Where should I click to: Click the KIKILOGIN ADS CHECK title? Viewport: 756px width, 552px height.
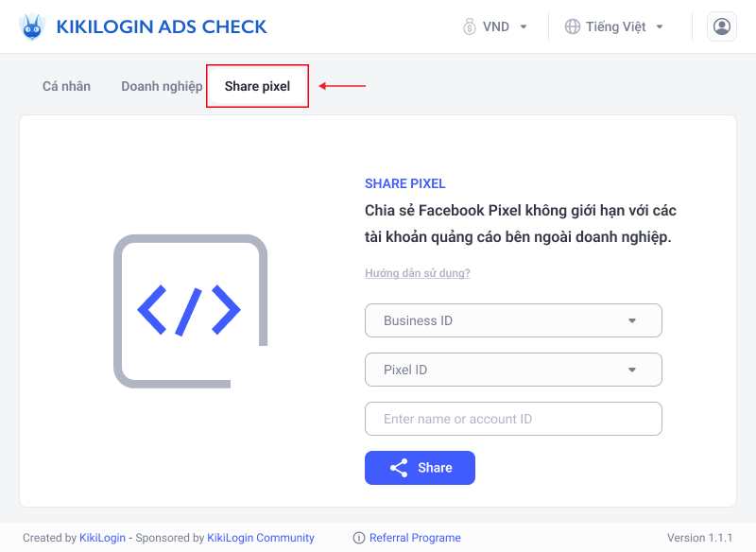(162, 27)
